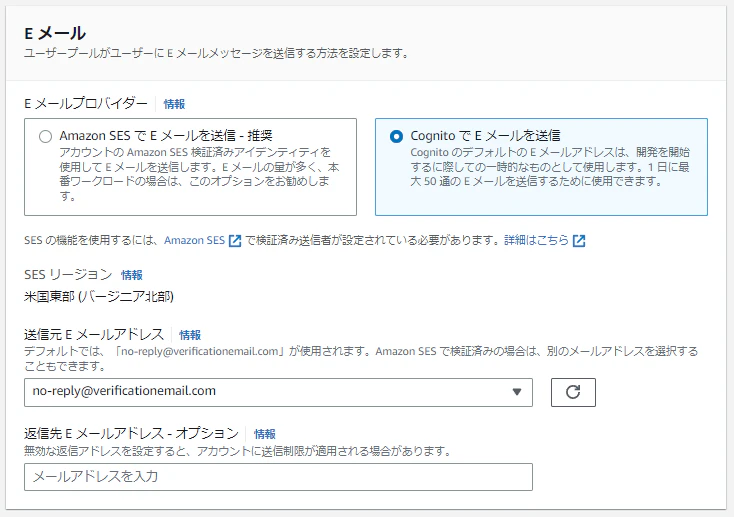Viewport: 734px width, 517px height.
Task: Click the SES リージョン label
Action: pos(68,274)
